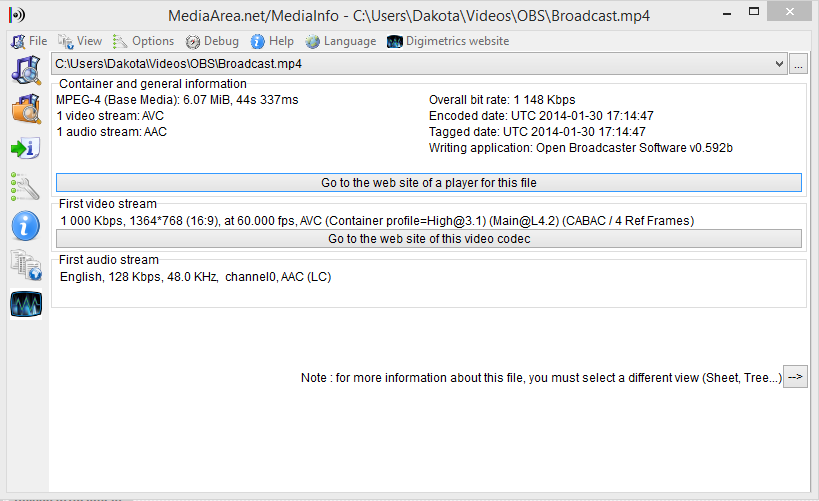This screenshot has width=819, height=501.
Task: Open the Language menu
Action: [341, 41]
